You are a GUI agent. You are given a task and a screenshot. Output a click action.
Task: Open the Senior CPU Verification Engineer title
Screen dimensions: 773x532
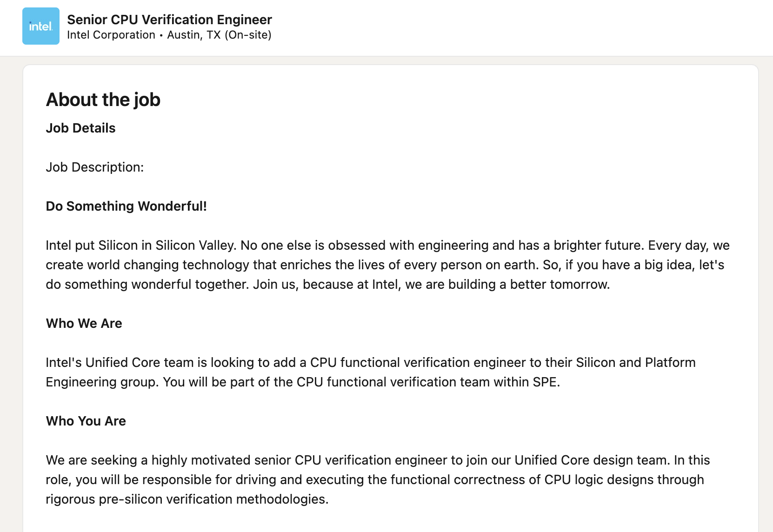pos(169,20)
